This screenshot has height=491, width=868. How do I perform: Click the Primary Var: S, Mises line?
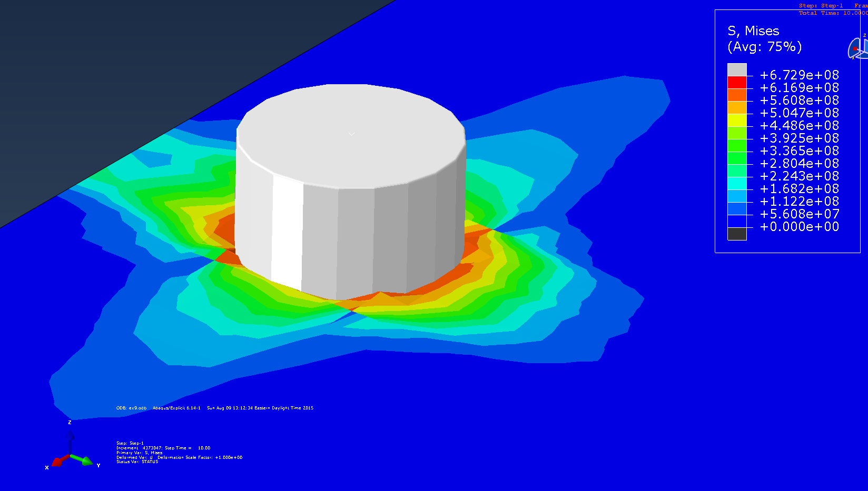click(x=140, y=453)
